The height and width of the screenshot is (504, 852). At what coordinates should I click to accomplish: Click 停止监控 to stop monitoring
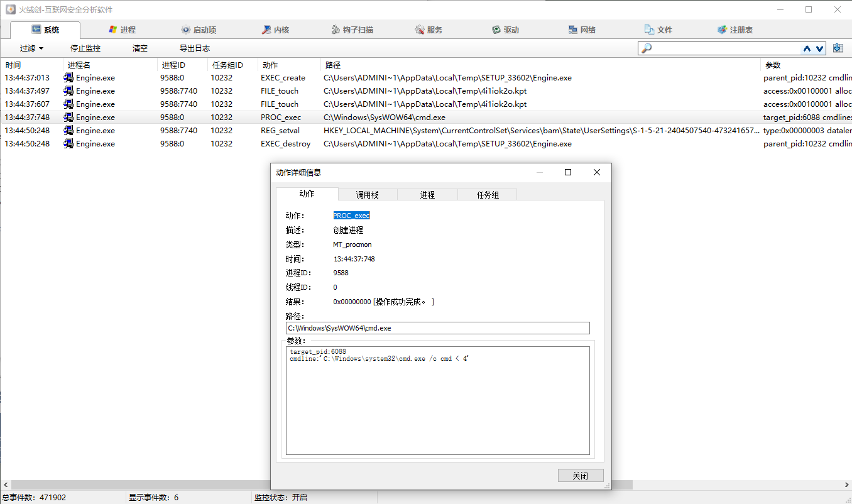click(85, 48)
